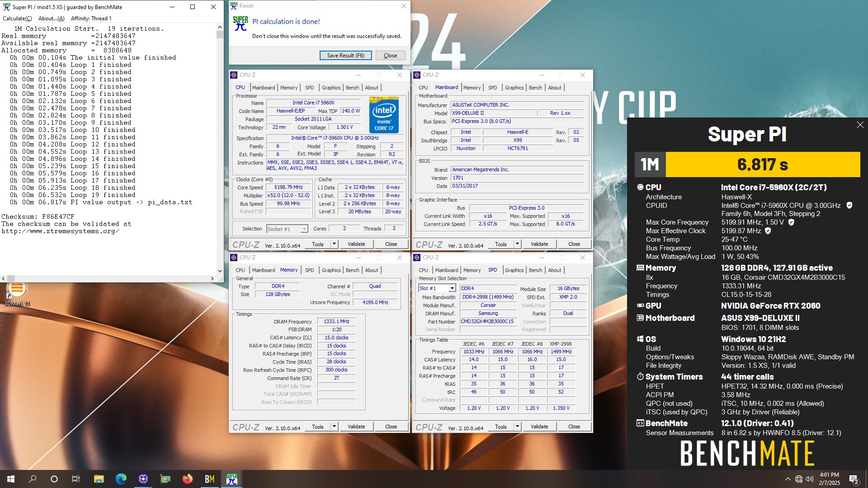The width and height of the screenshot is (868, 488).
Task: Launch Microsoft Edge from taskbar
Action: 121,479
